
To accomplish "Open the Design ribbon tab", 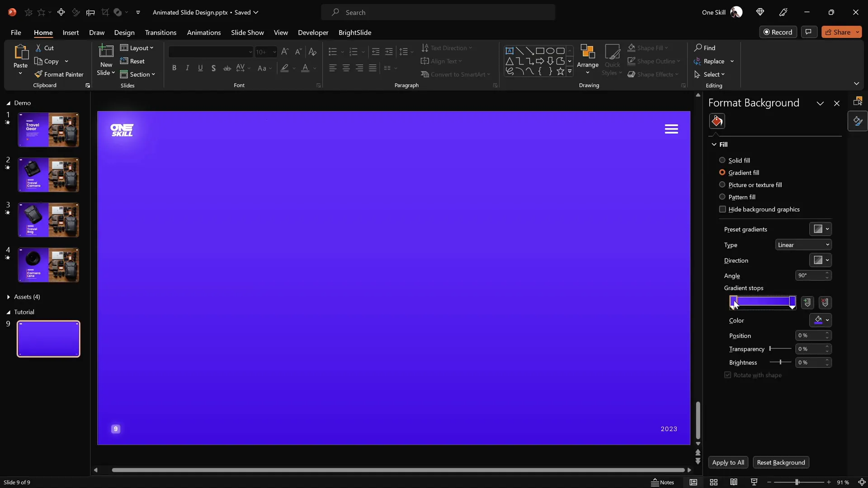I will point(124,33).
